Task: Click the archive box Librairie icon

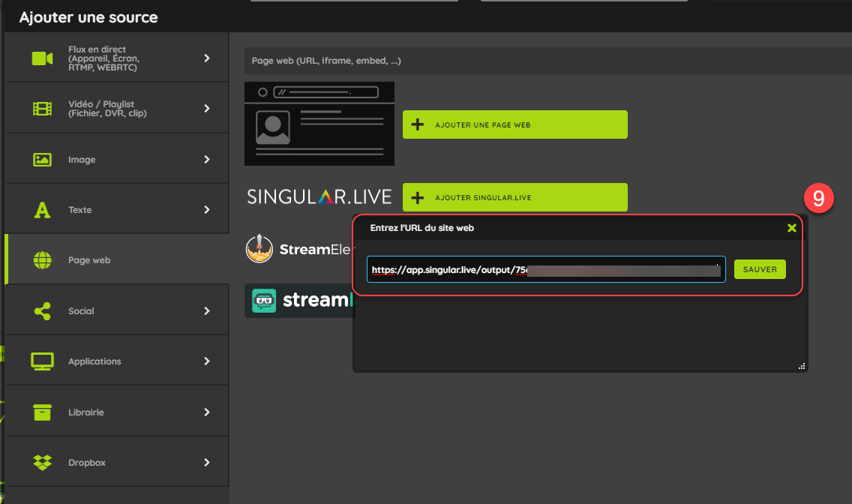Action: tap(43, 412)
